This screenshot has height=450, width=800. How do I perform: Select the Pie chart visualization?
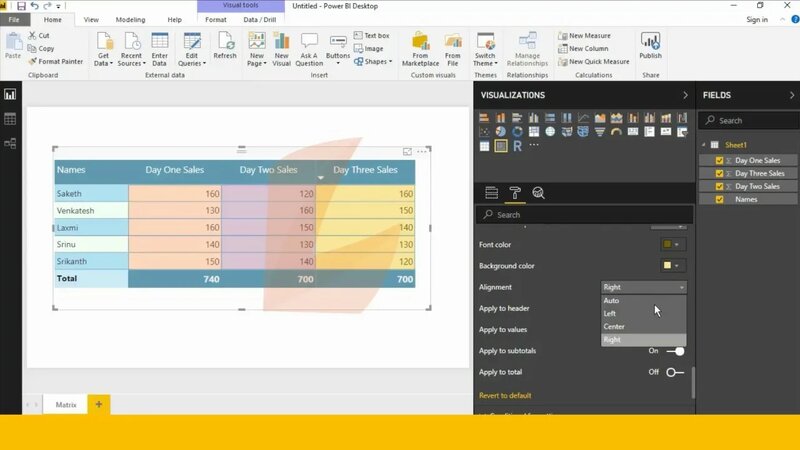point(501,132)
